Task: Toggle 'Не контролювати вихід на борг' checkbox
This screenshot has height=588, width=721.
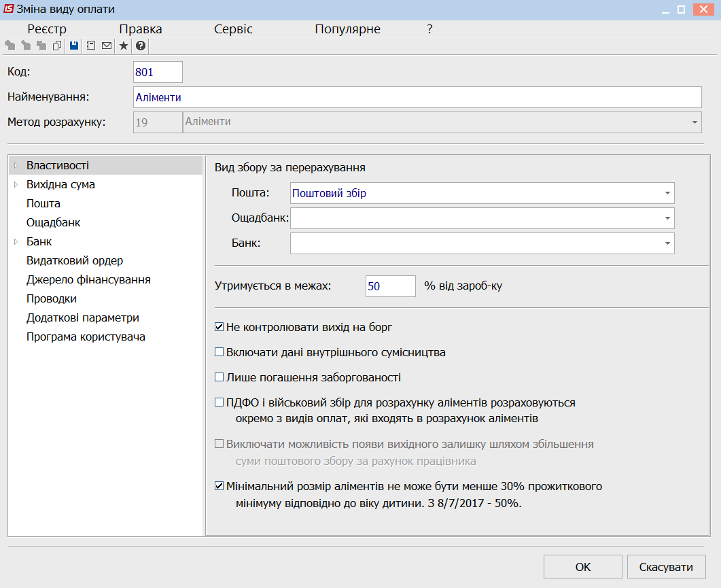Action: (219, 327)
